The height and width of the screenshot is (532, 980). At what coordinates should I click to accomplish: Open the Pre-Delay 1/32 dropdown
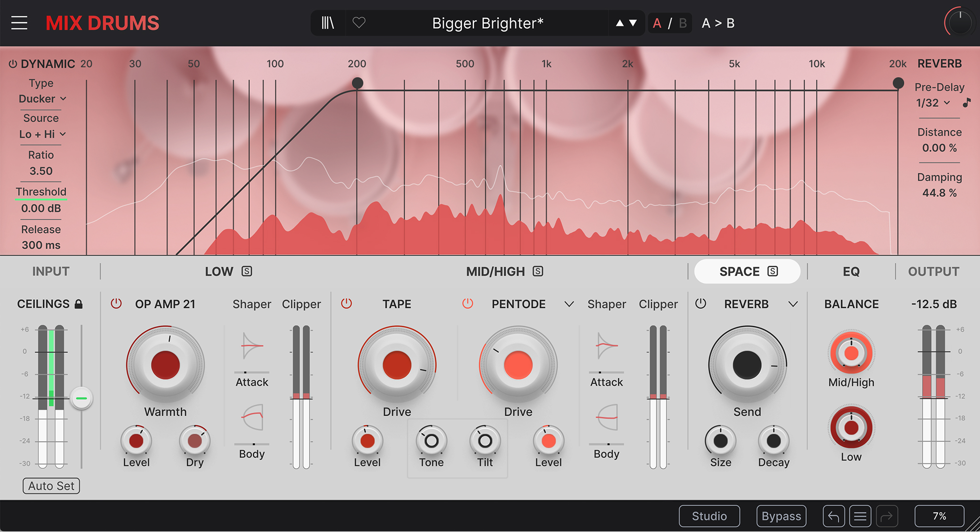[x=933, y=102]
